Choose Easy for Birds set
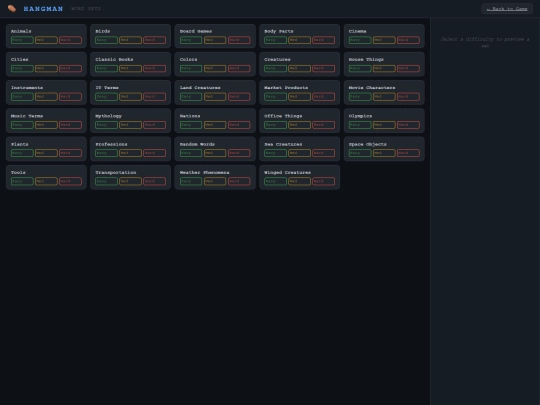The image size is (540, 405). click(106, 40)
